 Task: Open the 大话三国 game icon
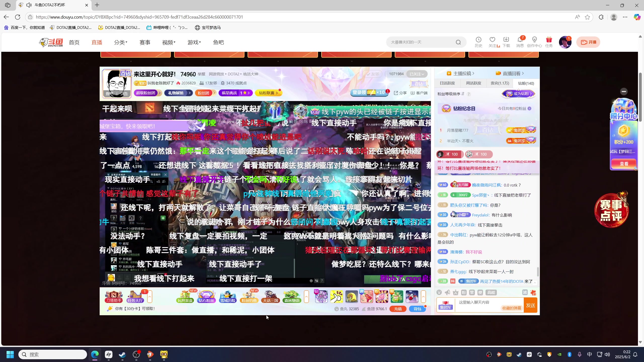pos(270,297)
